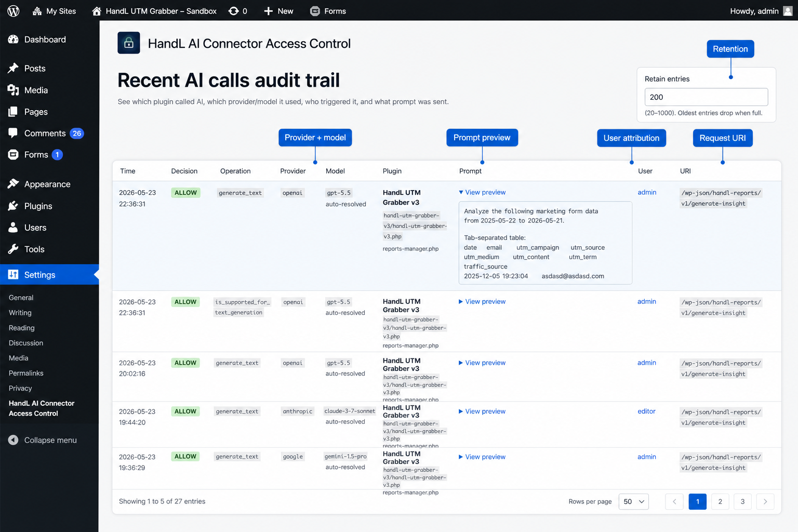Open HandL AI Connector Access Control submenu
This screenshot has width=798, height=532.
[42, 408]
